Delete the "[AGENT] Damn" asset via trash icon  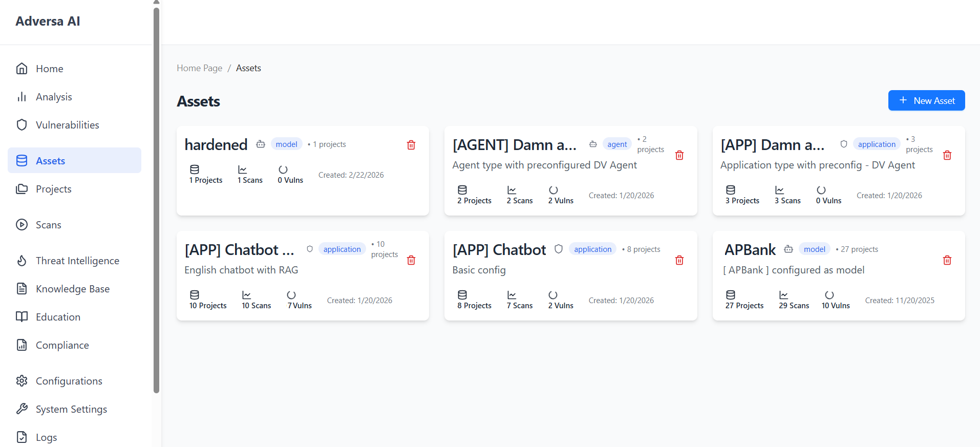point(679,155)
